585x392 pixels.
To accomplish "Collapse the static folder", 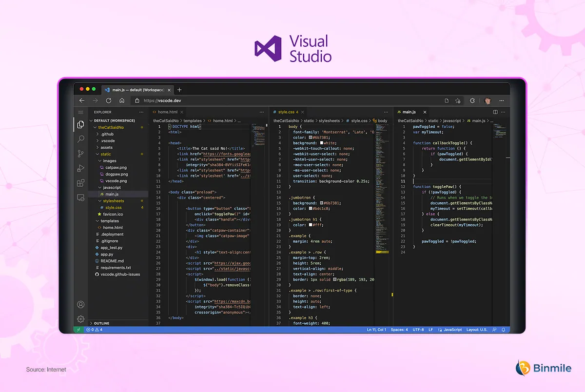I will 97,154.
